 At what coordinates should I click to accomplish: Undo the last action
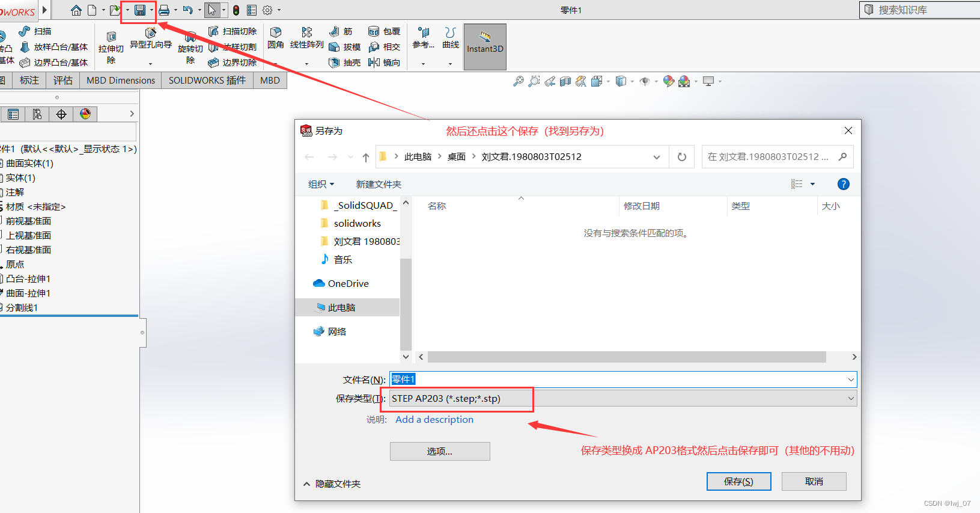(188, 10)
